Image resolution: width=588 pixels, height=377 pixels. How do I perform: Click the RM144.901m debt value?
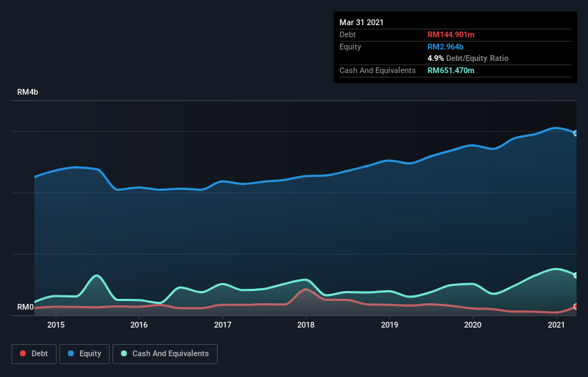[450, 34]
